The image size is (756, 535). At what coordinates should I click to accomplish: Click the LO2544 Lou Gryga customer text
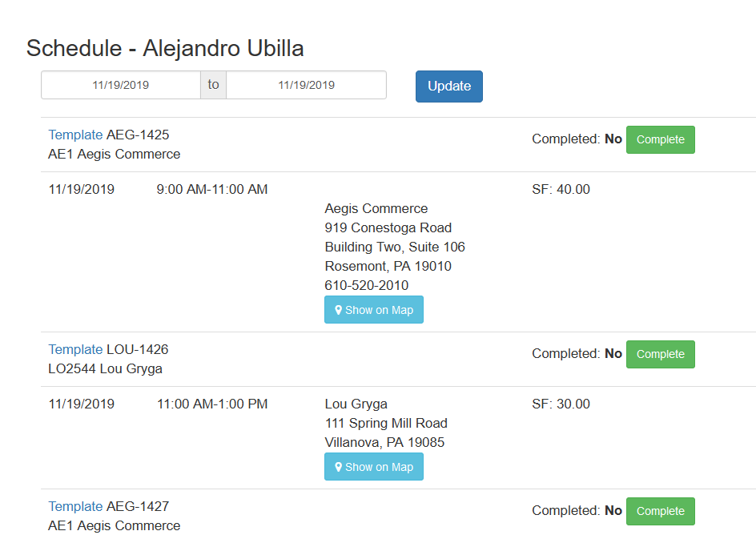[x=105, y=368]
